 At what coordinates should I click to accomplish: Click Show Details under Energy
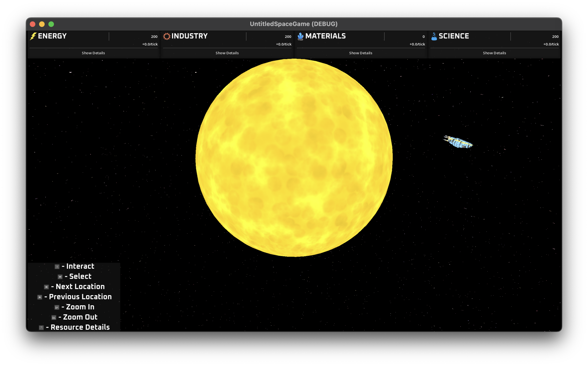(93, 53)
